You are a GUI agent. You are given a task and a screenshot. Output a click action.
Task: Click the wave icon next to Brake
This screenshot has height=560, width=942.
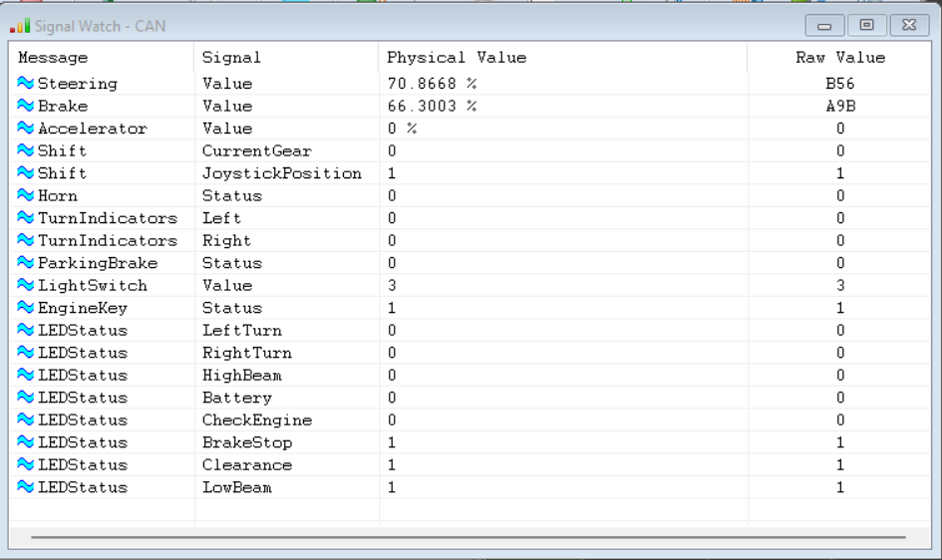26,107
